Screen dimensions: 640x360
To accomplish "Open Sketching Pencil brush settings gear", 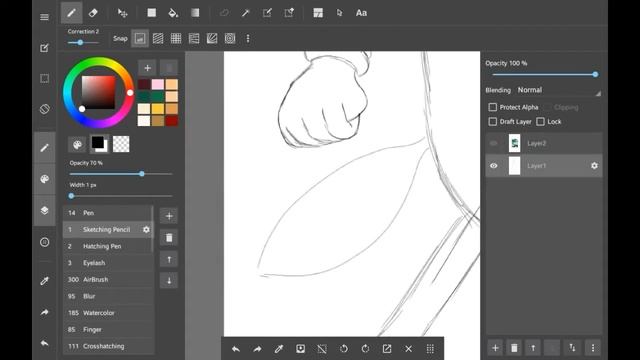I will (146, 230).
